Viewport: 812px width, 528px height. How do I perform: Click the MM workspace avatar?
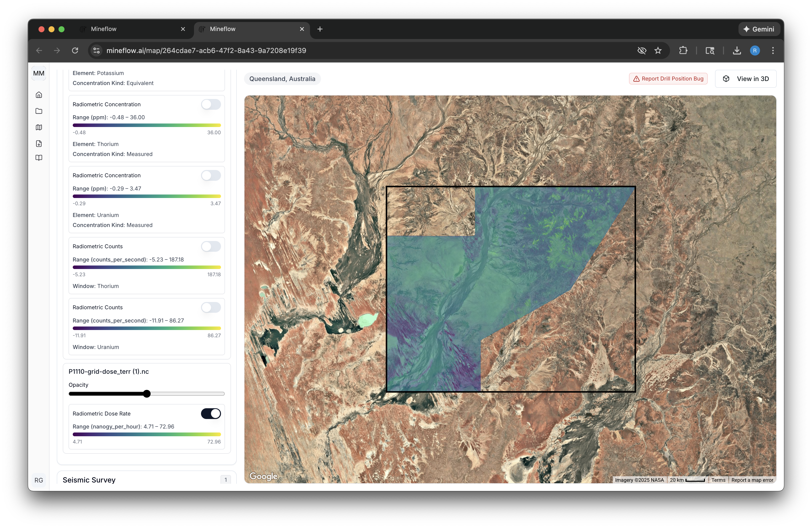[x=39, y=73]
